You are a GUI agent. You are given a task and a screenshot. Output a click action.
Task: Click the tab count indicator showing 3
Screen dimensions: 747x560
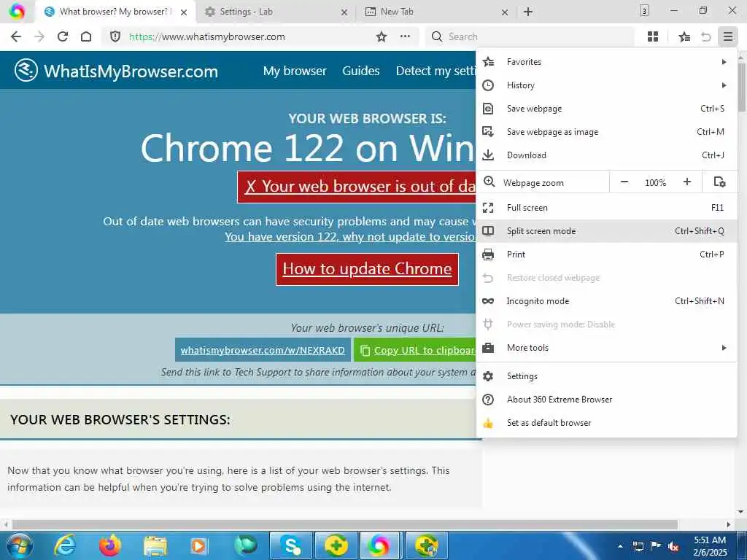click(644, 11)
